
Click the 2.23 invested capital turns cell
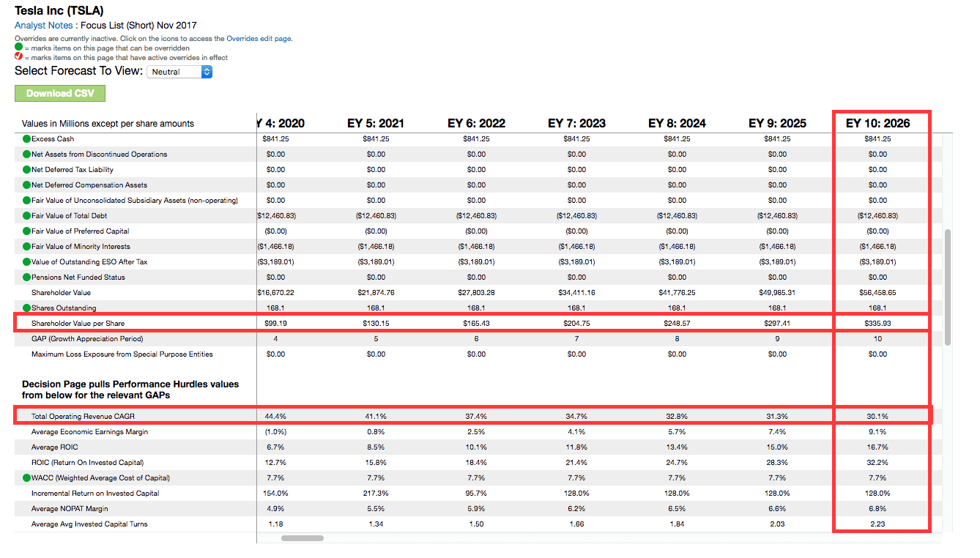877,524
